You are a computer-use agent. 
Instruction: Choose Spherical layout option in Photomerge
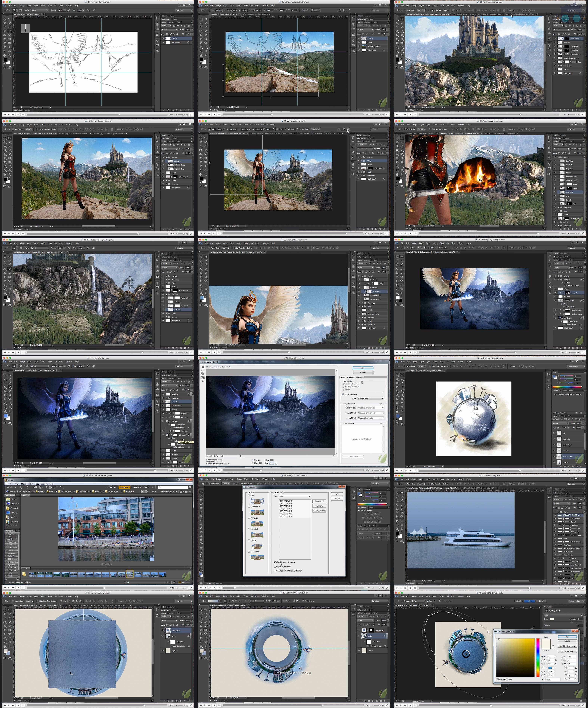point(249,529)
